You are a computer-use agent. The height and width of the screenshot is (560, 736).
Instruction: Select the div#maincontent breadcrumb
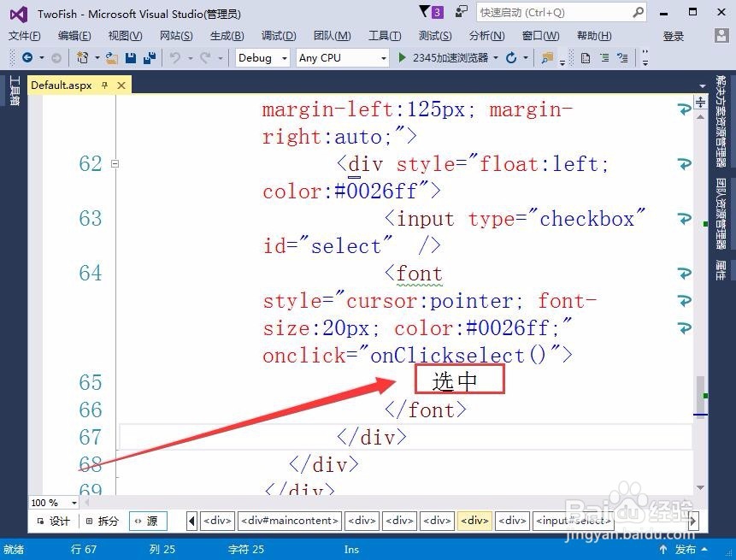(x=290, y=521)
